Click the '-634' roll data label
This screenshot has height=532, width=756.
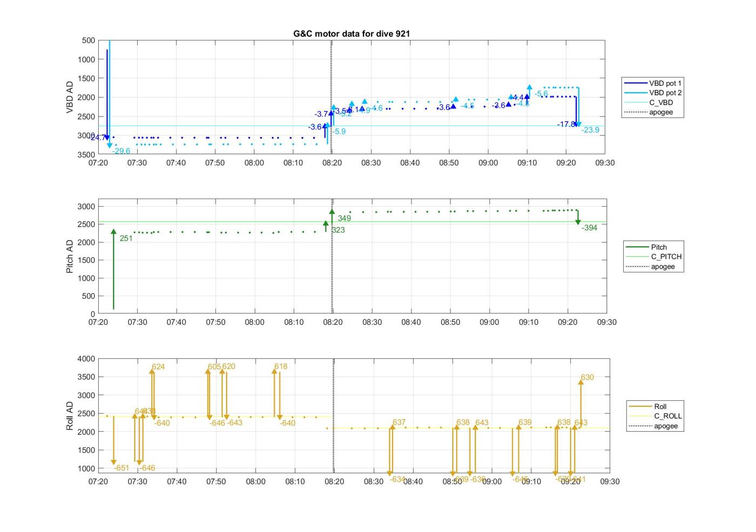(x=397, y=479)
